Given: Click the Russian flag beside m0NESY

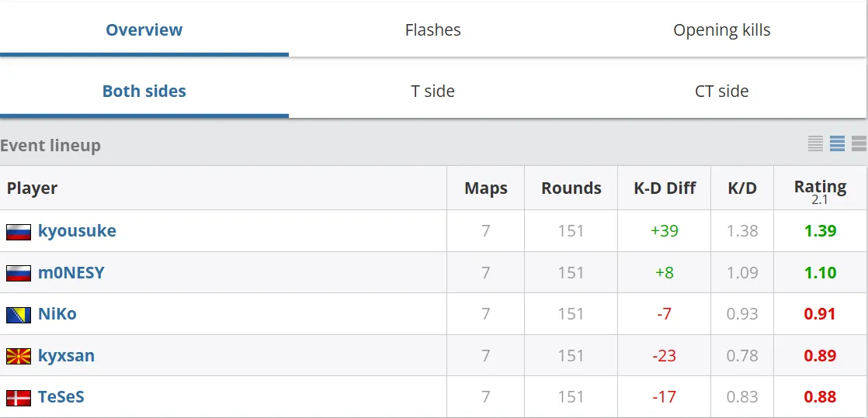Looking at the screenshot, I should click(19, 274).
